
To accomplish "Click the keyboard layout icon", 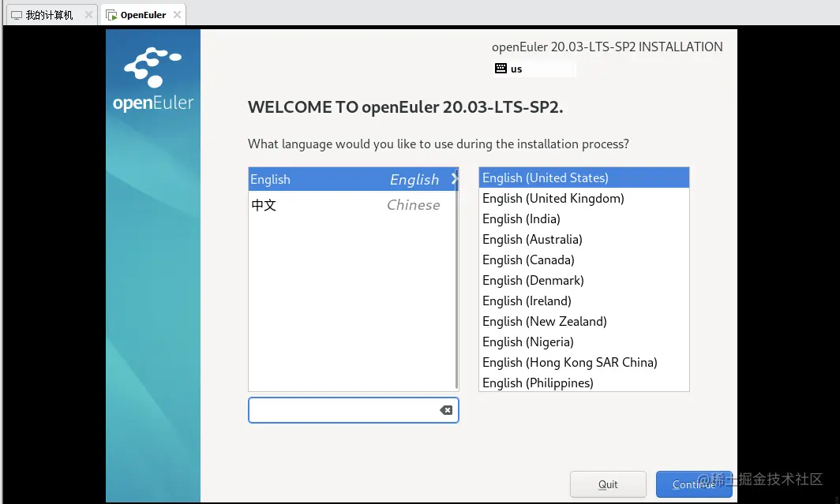I will click(501, 69).
